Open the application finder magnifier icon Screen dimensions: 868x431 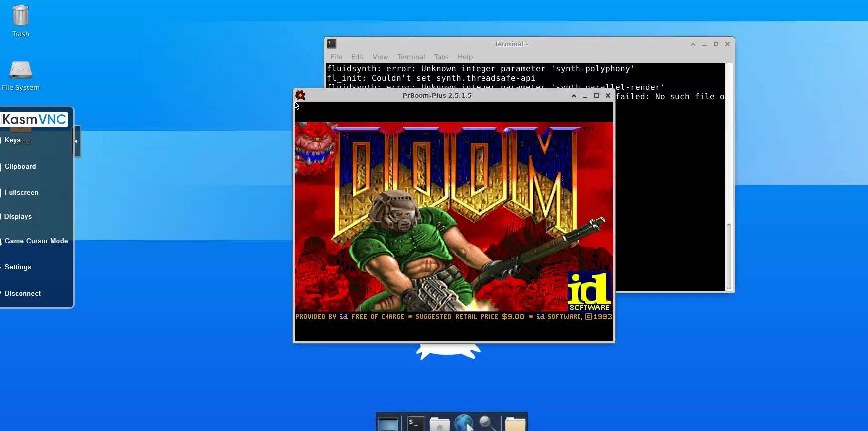tap(488, 423)
